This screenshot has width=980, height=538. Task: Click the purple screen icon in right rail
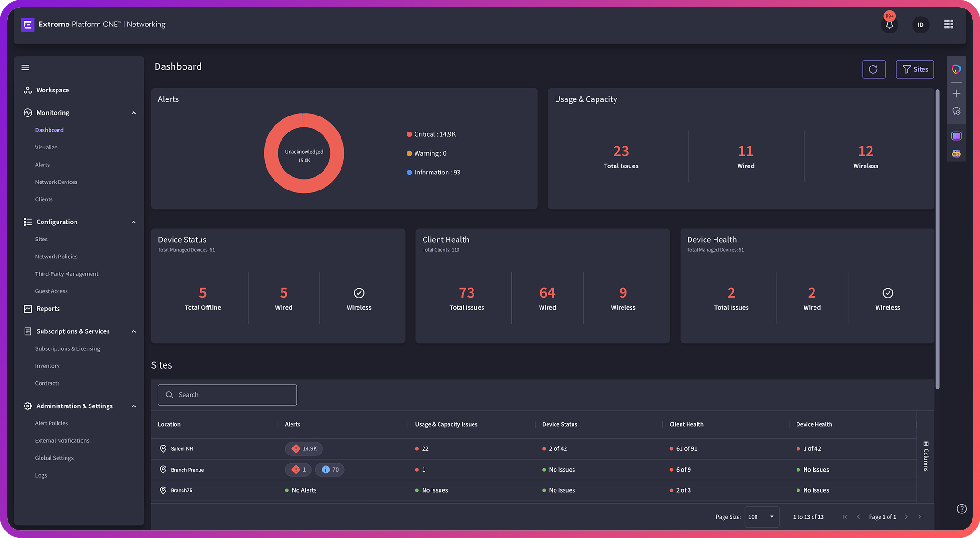click(956, 136)
